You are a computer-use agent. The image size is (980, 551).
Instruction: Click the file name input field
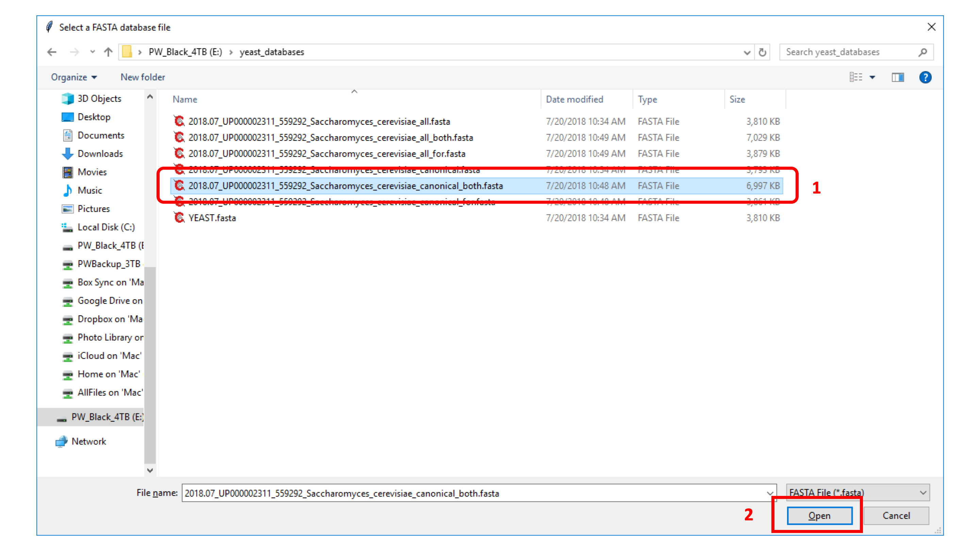478,492
